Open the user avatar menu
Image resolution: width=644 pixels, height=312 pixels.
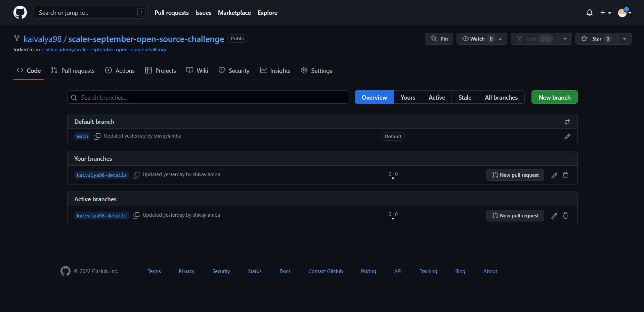click(625, 13)
